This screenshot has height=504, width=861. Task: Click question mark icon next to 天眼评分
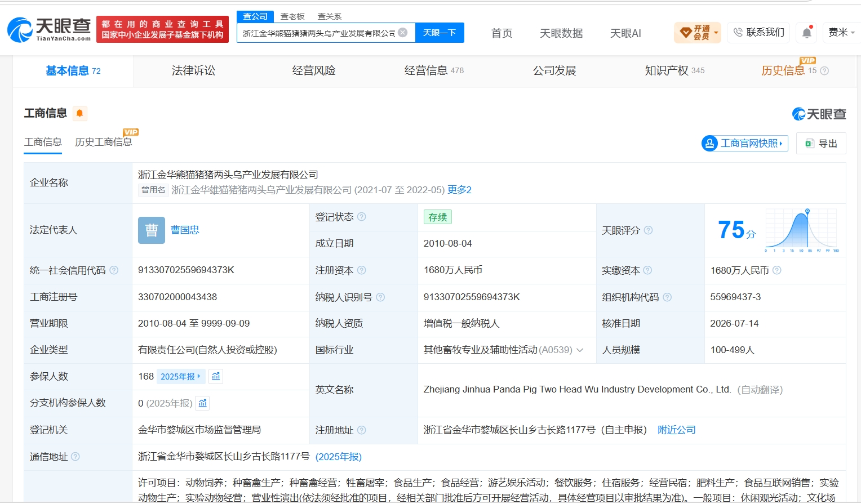point(648,230)
